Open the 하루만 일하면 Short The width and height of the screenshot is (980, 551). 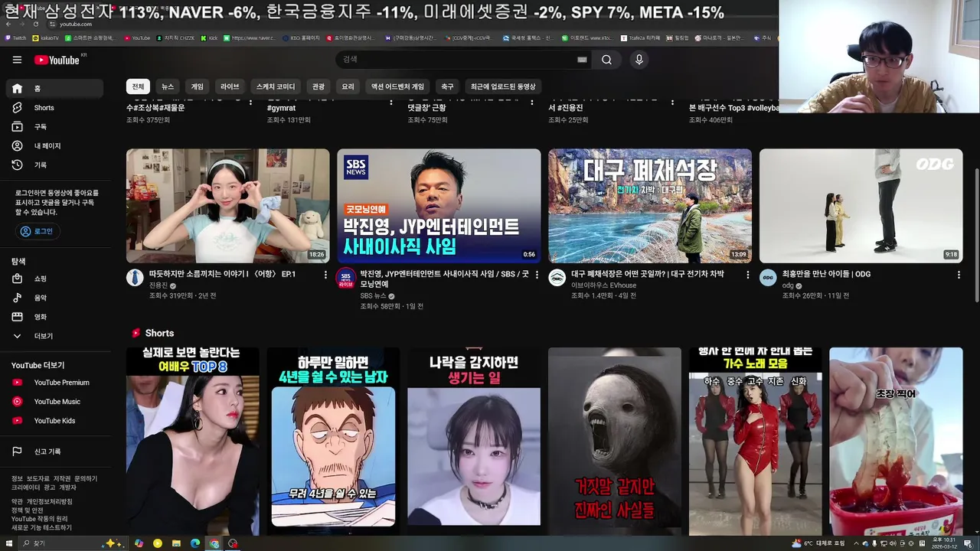pyautogui.click(x=333, y=442)
